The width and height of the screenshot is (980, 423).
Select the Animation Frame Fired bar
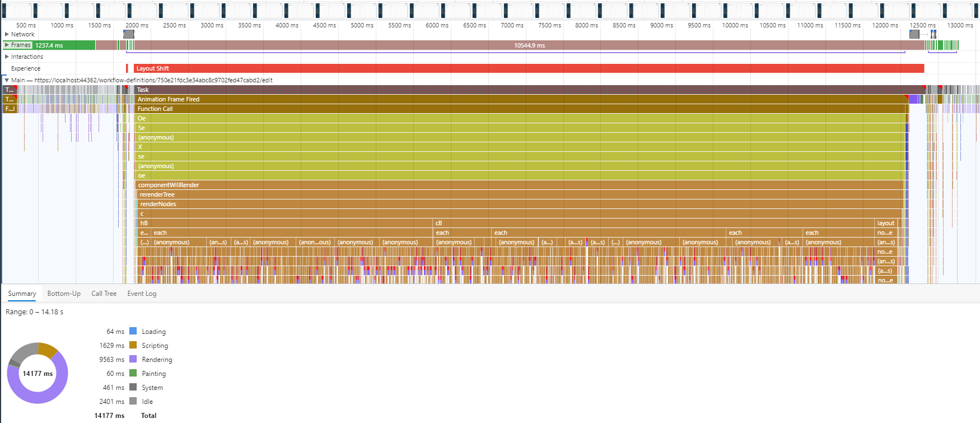521,99
